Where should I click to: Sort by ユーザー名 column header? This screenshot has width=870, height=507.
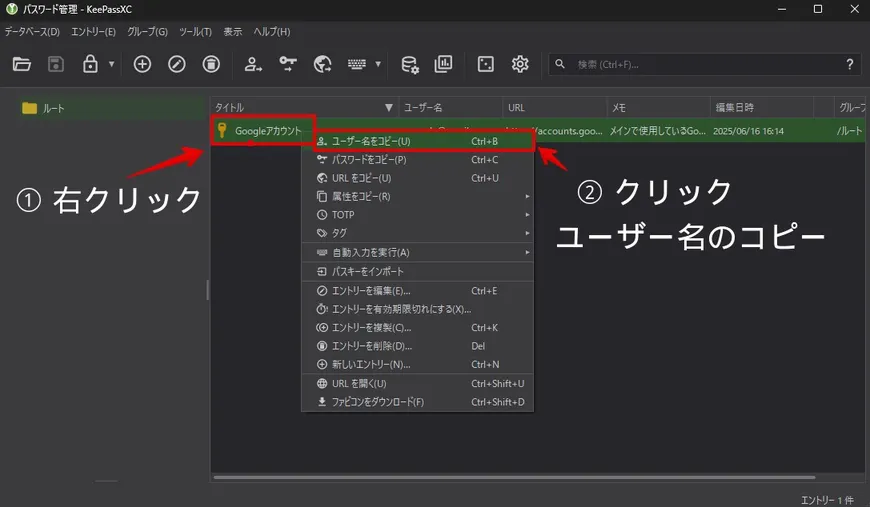click(451, 108)
